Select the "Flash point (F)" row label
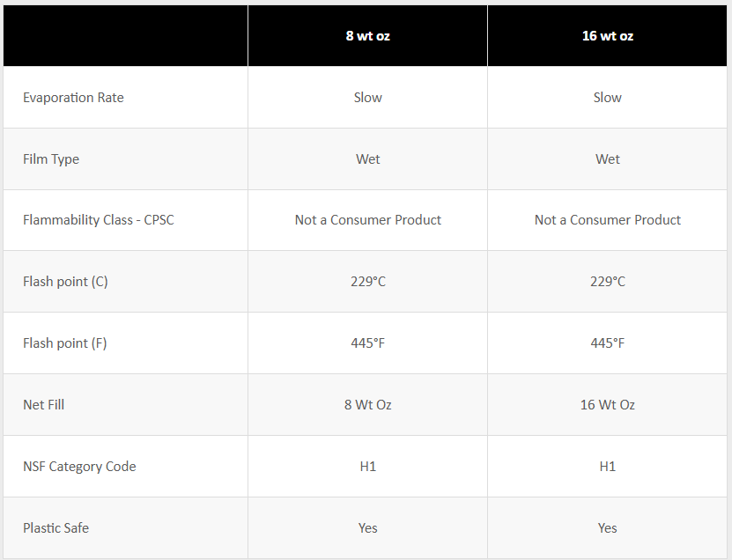Viewport: 732px width, 560px height. pyautogui.click(x=65, y=343)
